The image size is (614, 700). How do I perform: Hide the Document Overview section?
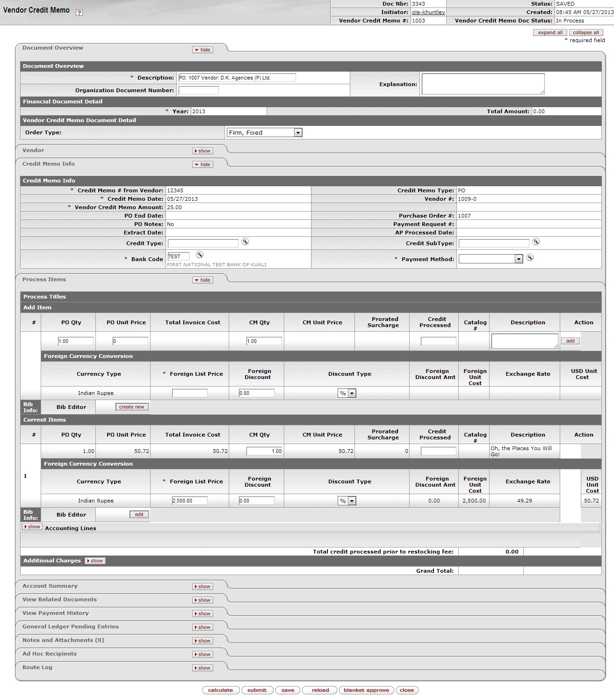coord(202,50)
